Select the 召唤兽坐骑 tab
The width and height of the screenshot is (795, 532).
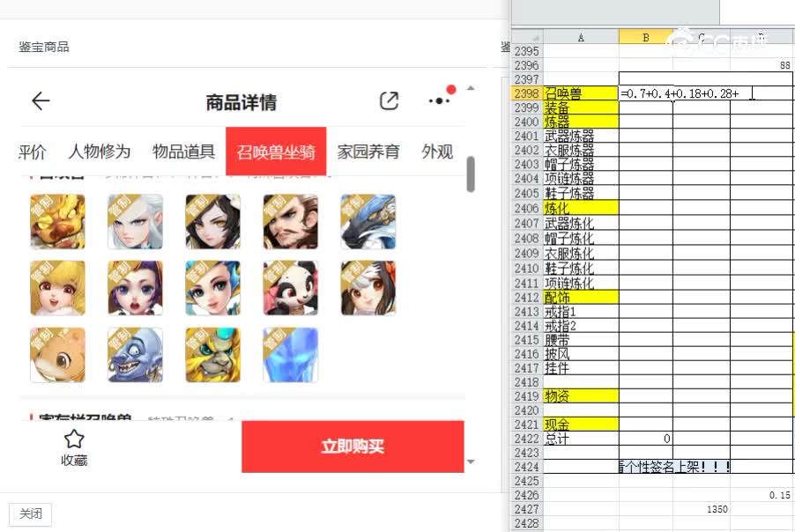276,151
